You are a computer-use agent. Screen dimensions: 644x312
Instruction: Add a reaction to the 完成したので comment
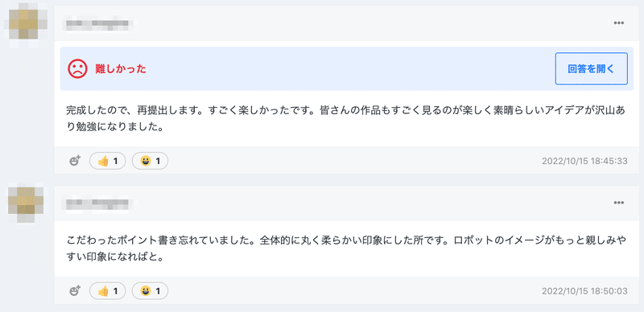[75, 161]
